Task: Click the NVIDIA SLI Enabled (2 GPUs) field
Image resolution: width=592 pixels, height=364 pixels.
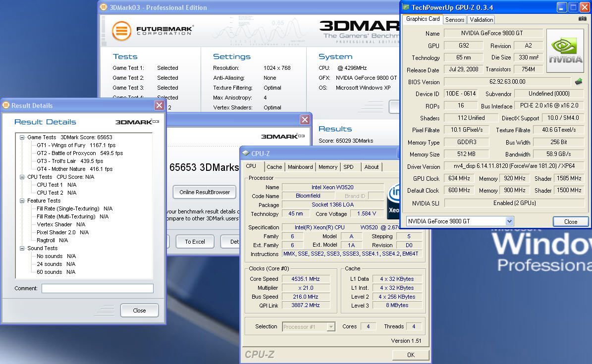Action: click(514, 203)
